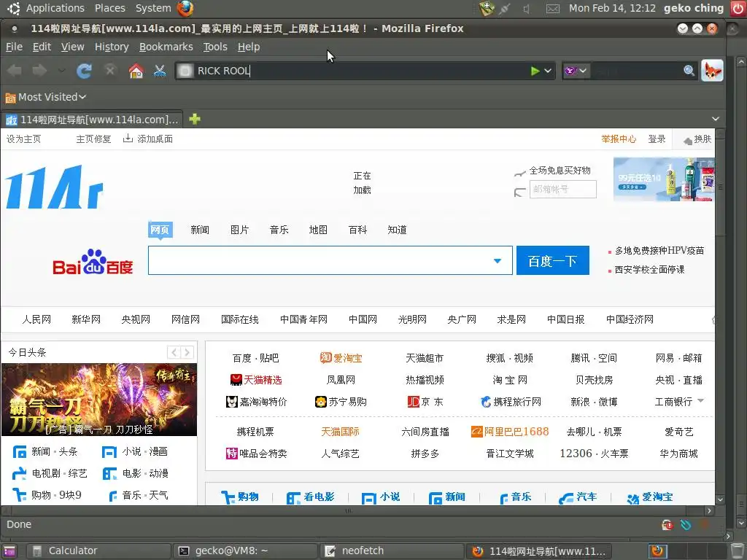
Task: Open the File menu
Action: pyautogui.click(x=15, y=47)
